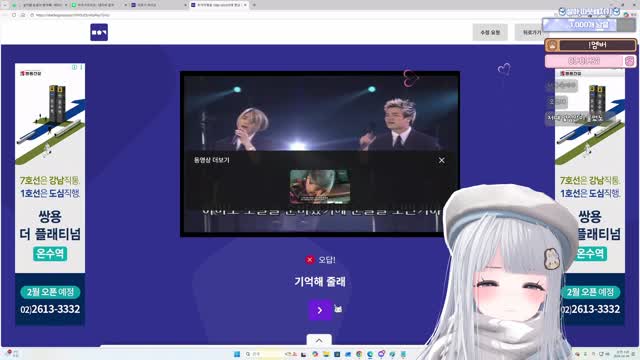Go to the next question with the purple arrow button
Image resolution: width=640 pixels, height=360 pixels.
[320, 310]
